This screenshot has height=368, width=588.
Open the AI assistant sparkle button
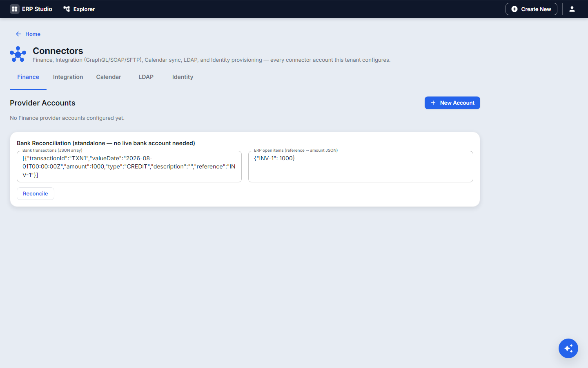tap(568, 348)
